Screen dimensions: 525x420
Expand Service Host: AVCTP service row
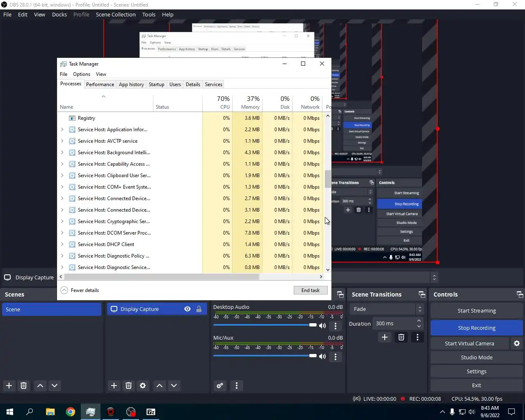62,141
